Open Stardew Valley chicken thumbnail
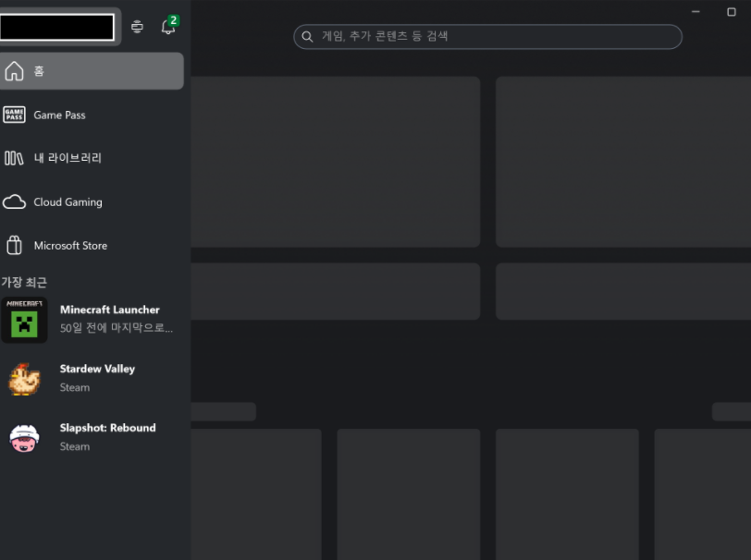The height and width of the screenshot is (560, 751). click(x=24, y=379)
